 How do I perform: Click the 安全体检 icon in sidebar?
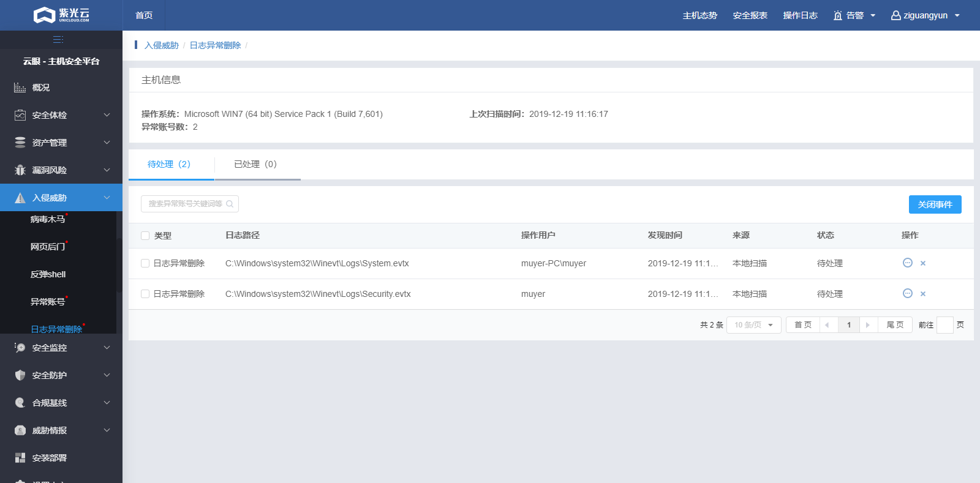click(x=20, y=115)
